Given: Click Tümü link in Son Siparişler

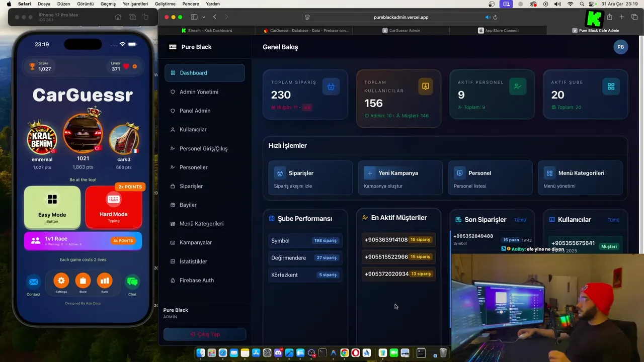Looking at the screenshot, I should point(520,220).
